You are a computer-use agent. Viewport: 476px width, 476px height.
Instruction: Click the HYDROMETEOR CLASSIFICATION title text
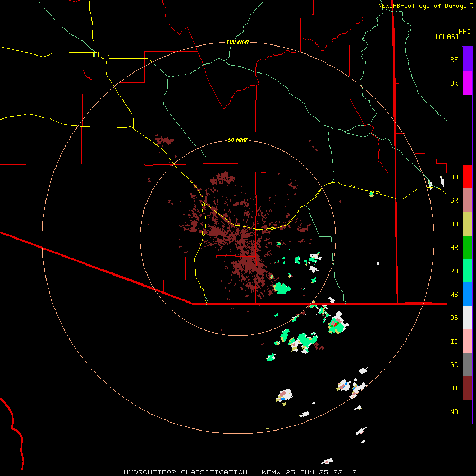click(186, 472)
